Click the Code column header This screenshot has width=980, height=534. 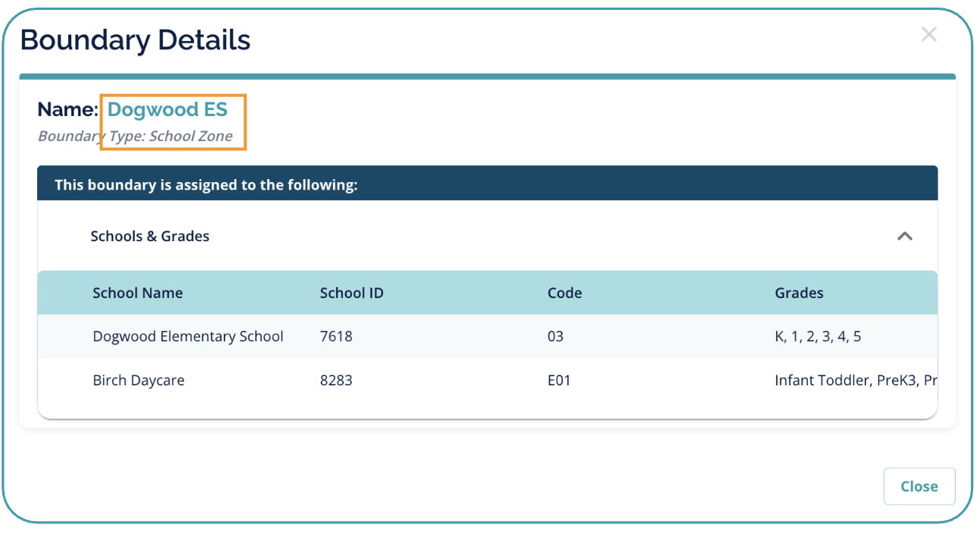564,293
